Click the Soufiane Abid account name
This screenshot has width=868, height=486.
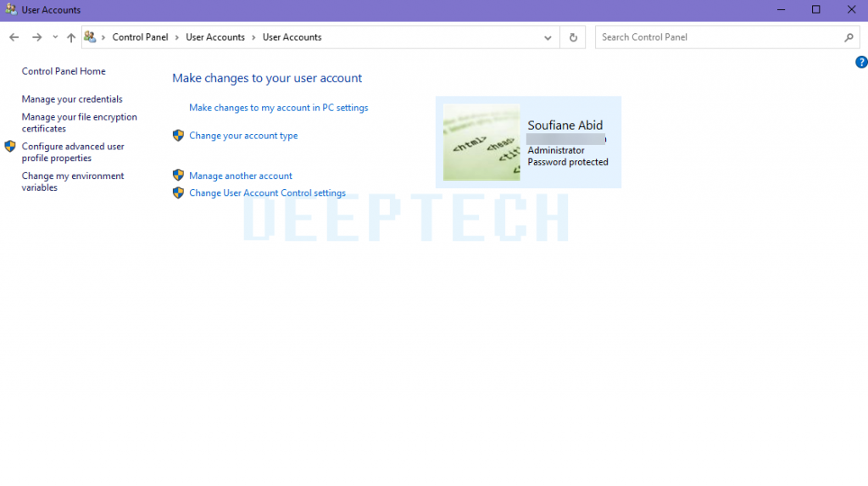pyautogui.click(x=565, y=126)
